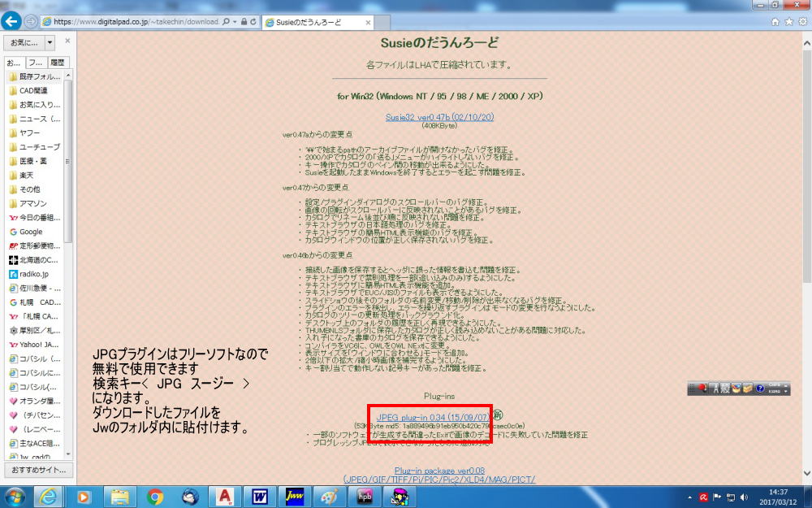The image size is (812, 508).
Task: Open browser Tools gear icon
Action: point(803,22)
